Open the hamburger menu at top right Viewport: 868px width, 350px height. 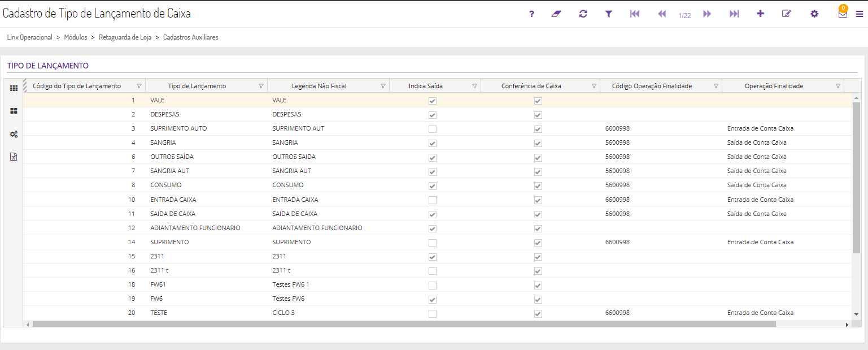coord(859,14)
